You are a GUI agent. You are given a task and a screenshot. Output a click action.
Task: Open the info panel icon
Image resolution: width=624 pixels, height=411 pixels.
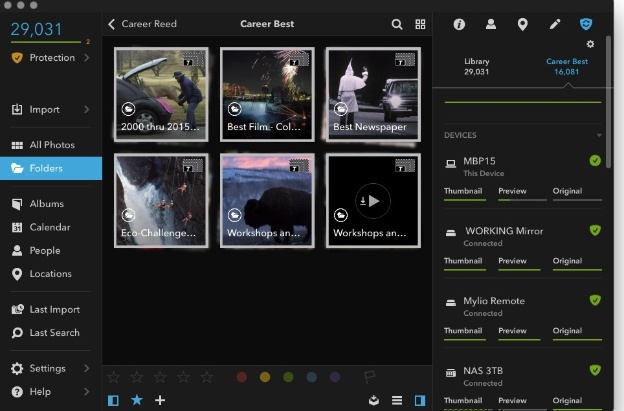coord(460,24)
